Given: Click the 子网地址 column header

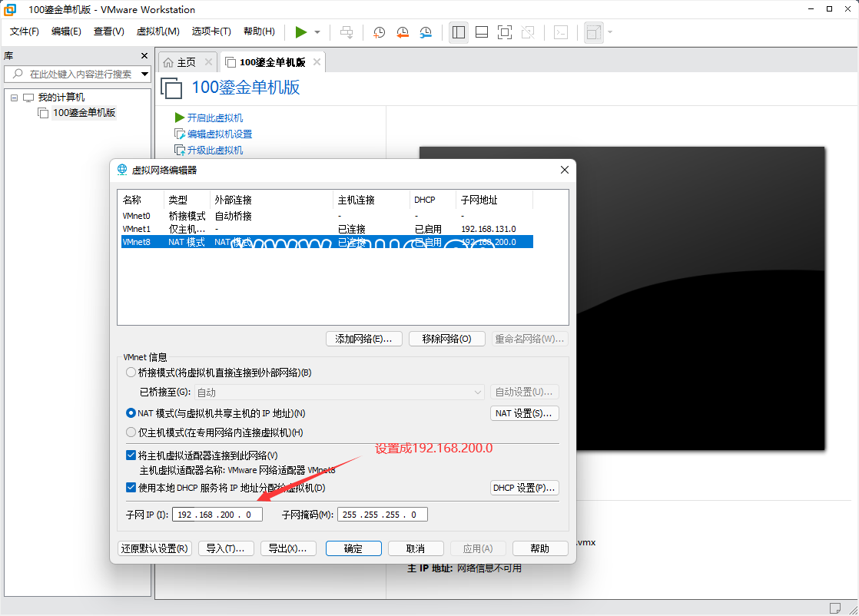Looking at the screenshot, I should pyautogui.click(x=493, y=200).
